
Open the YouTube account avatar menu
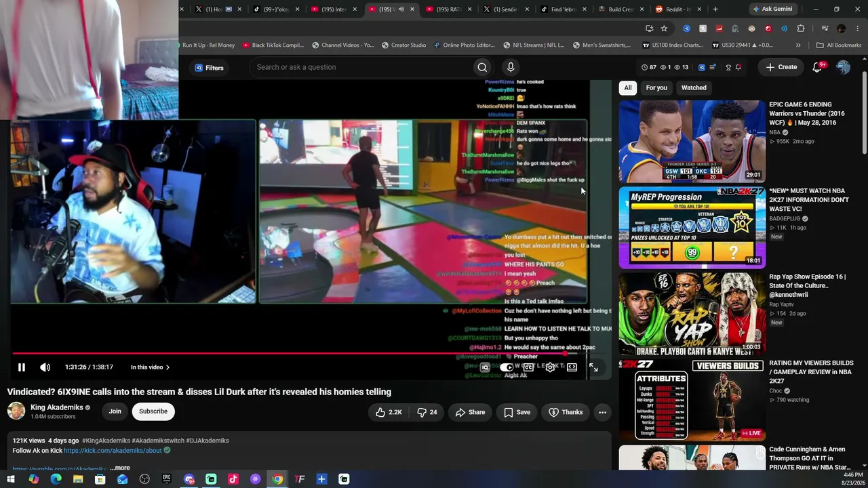[843, 67]
